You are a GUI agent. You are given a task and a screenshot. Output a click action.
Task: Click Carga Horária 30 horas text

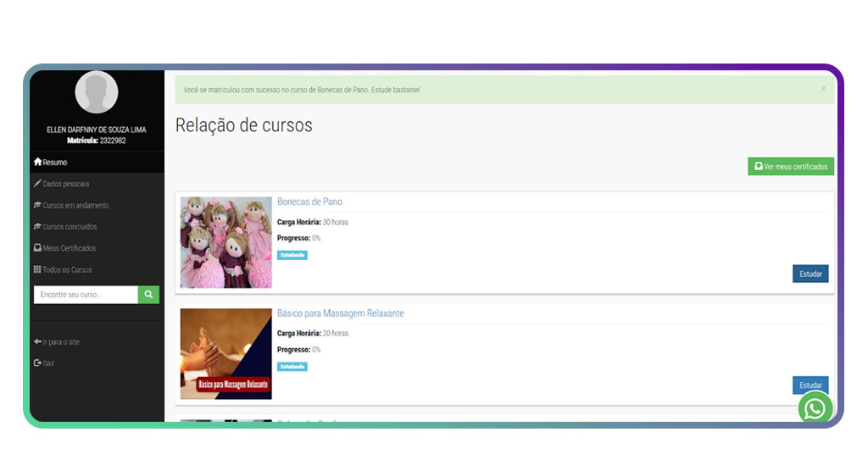[313, 222]
